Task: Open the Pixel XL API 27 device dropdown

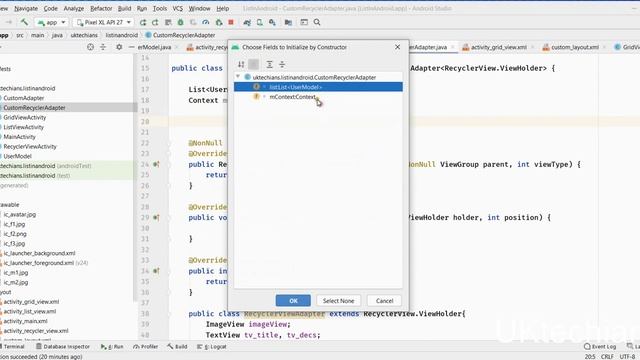Action: tap(104, 22)
